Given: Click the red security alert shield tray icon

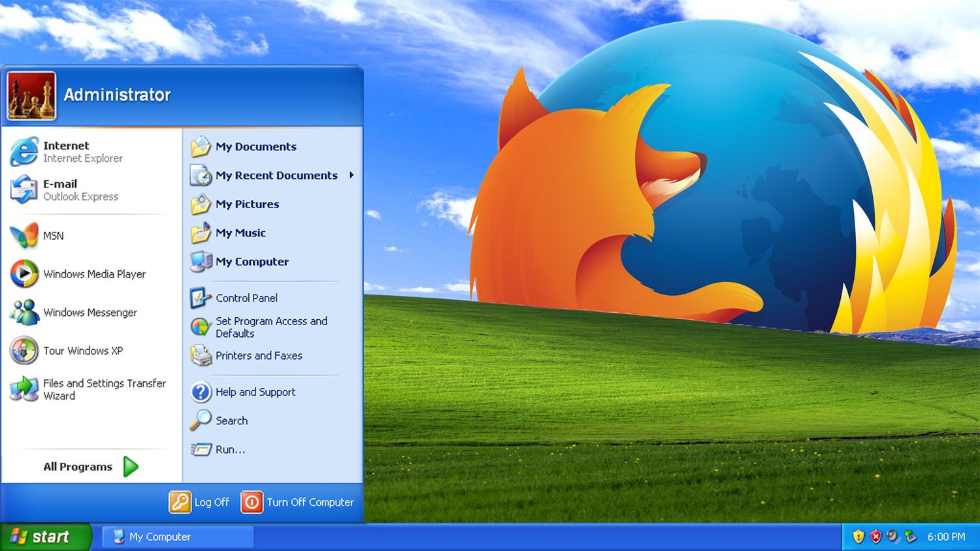Looking at the screenshot, I should tap(876, 537).
